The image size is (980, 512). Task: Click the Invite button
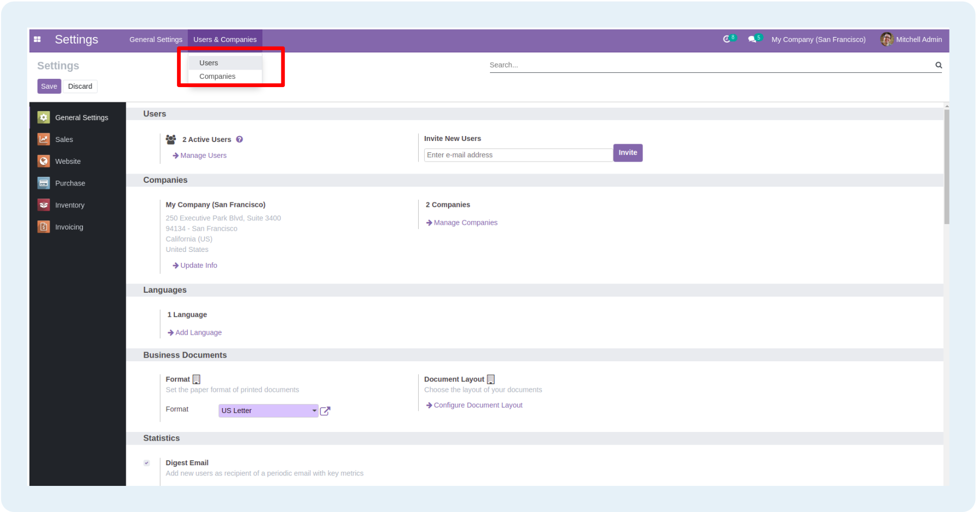[x=627, y=153]
